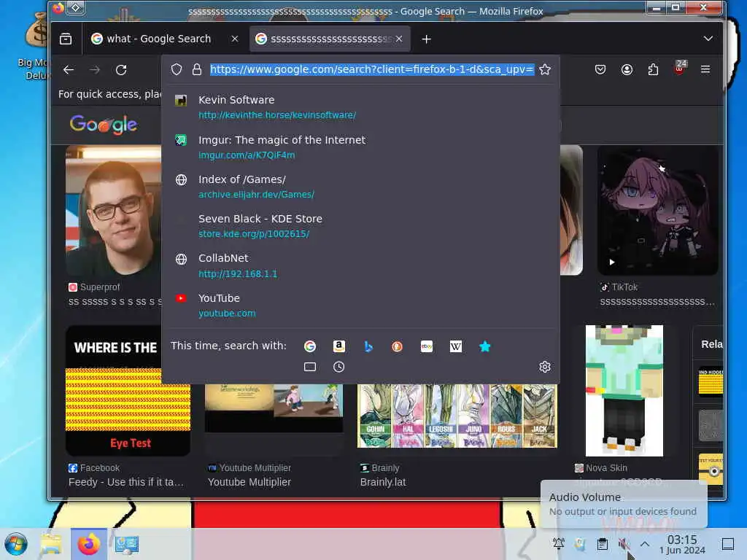Reload the current page

[121, 70]
